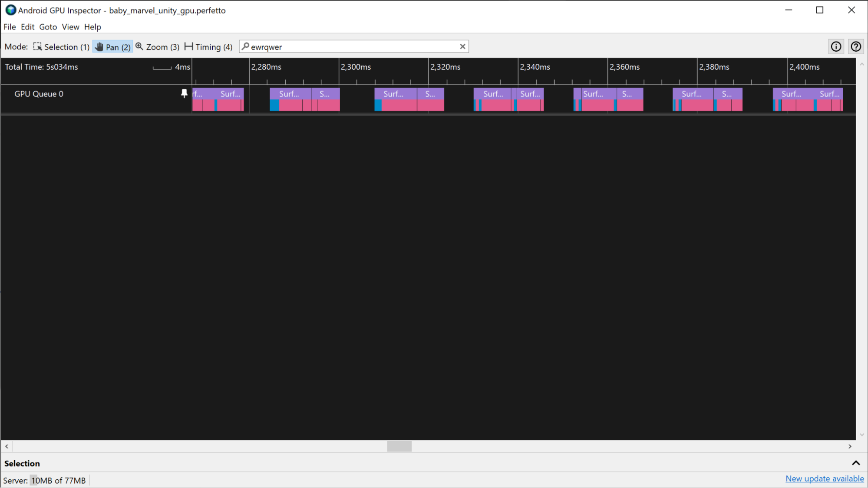Open the Help menu

(92, 27)
